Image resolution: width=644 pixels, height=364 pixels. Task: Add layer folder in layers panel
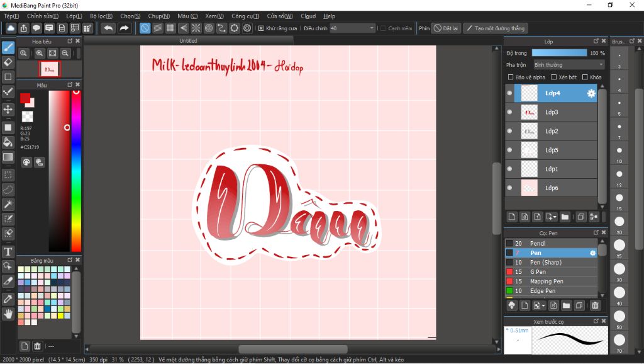[565, 217]
